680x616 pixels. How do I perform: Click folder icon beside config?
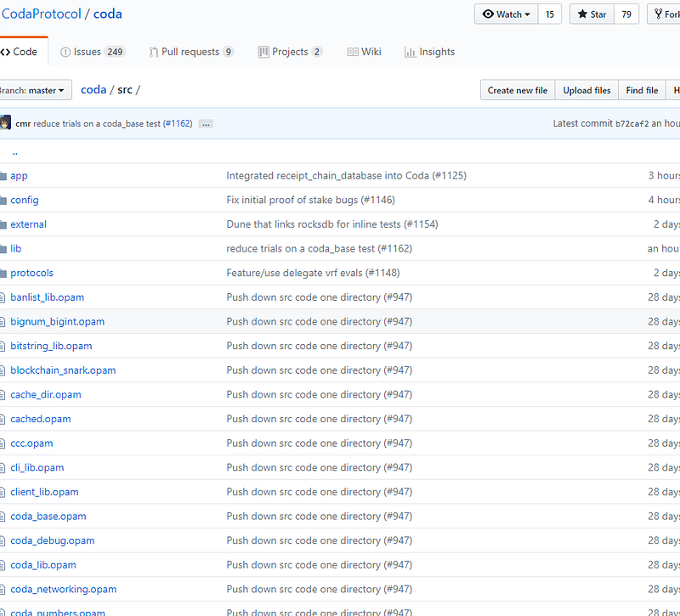click(3, 201)
